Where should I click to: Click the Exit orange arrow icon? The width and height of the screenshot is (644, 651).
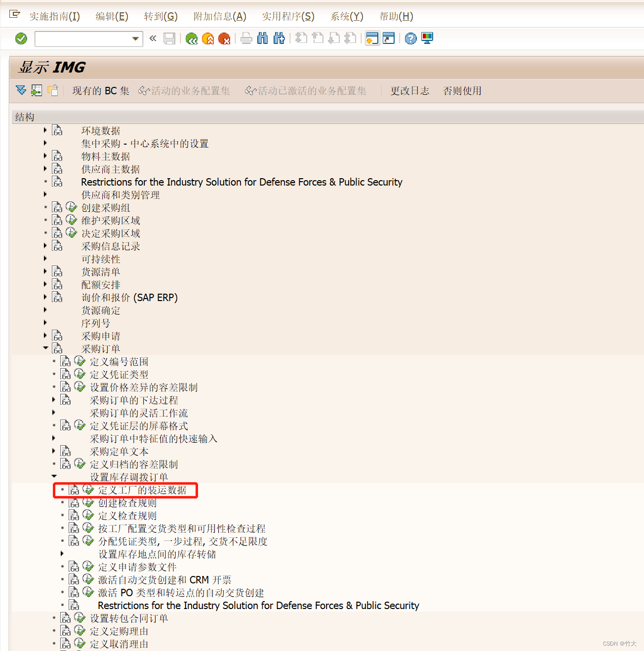click(x=208, y=38)
